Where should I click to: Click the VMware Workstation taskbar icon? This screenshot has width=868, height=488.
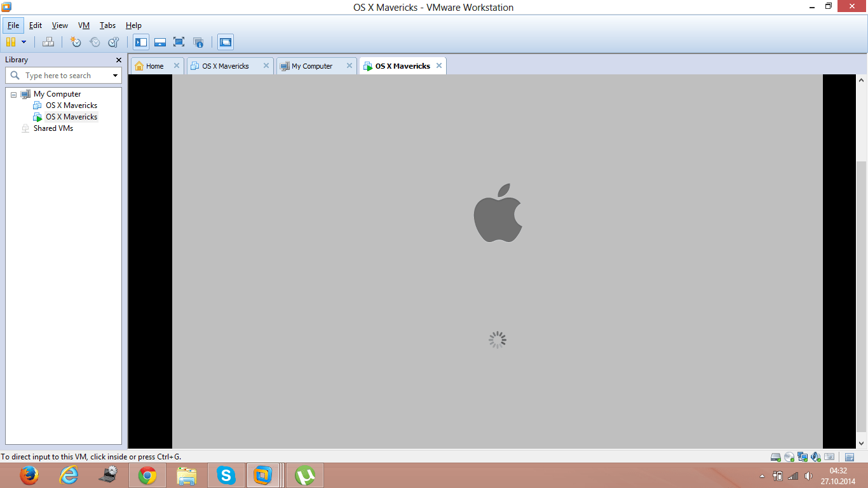pos(262,475)
